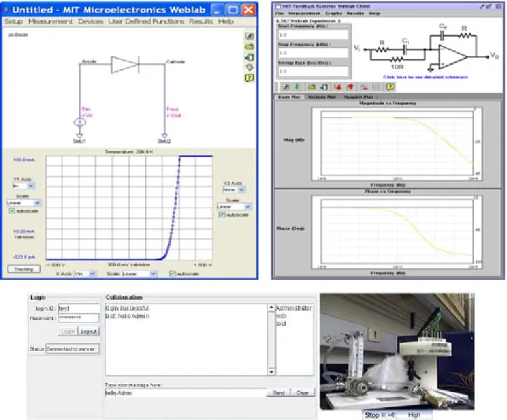The image size is (507, 420).
Task: Click the Tracking button
Action: coord(24,269)
